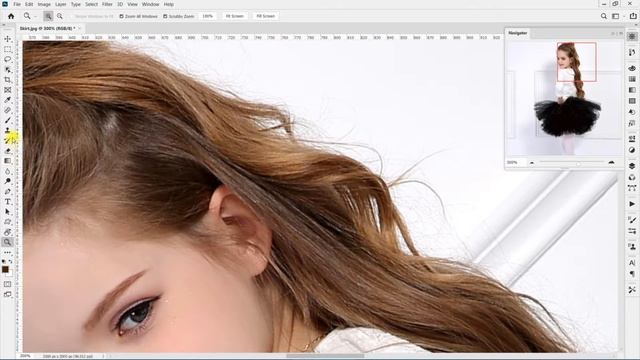640x360 pixels.
Task: Click the Navigator zoom percentage field
Action: click(515, 162)
